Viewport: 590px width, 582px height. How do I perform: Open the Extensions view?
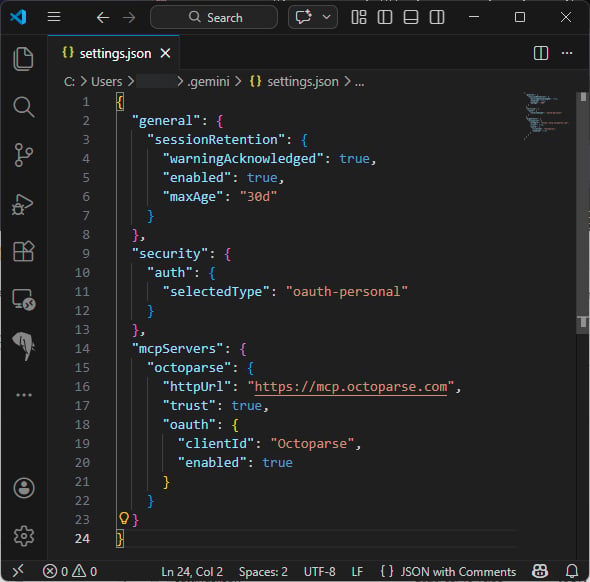coord(23,251)
